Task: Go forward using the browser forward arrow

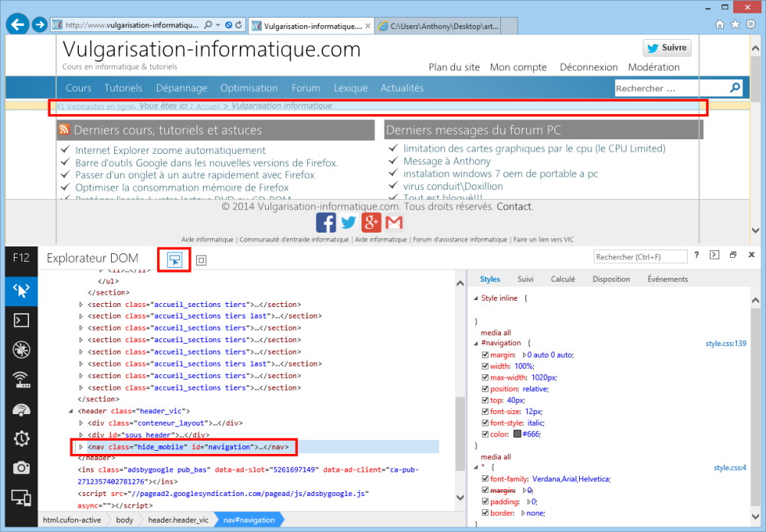Action: point(40,24)
